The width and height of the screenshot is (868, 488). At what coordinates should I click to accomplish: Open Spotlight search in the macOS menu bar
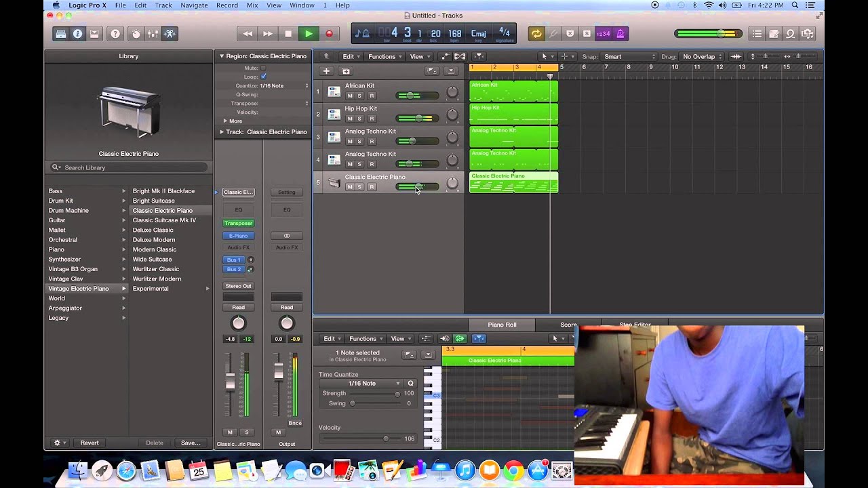pyautogui.click(x=795, y=5)
